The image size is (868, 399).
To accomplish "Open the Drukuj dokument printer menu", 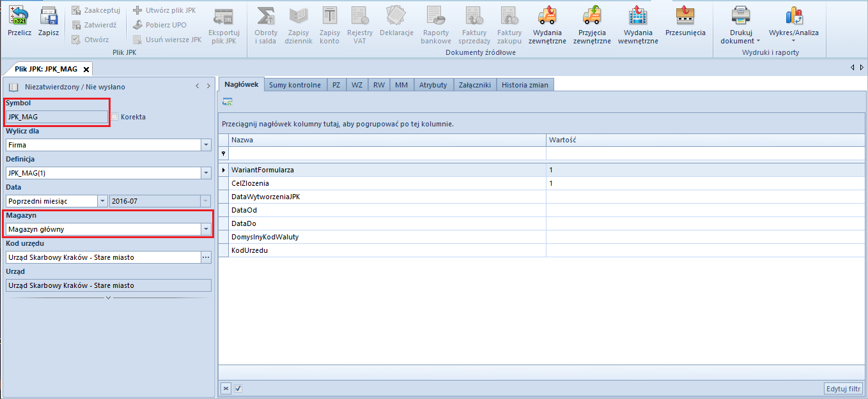I will click(741, 26).
